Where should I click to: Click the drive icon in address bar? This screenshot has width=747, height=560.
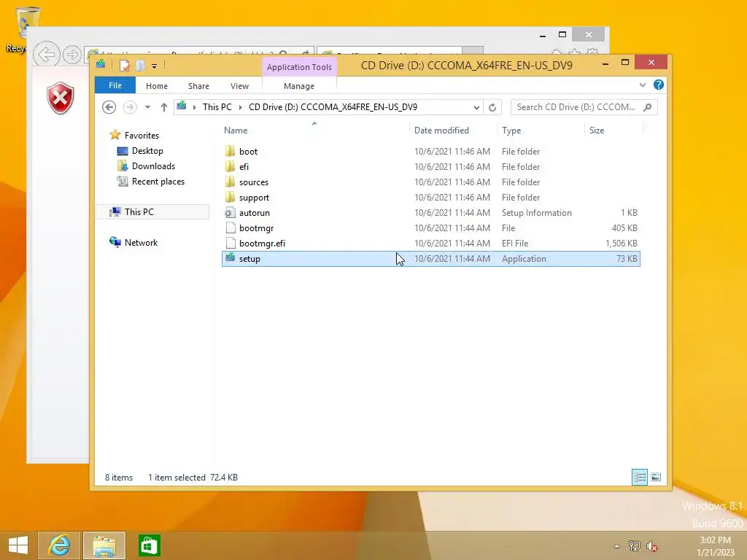[x=182, y=106]
